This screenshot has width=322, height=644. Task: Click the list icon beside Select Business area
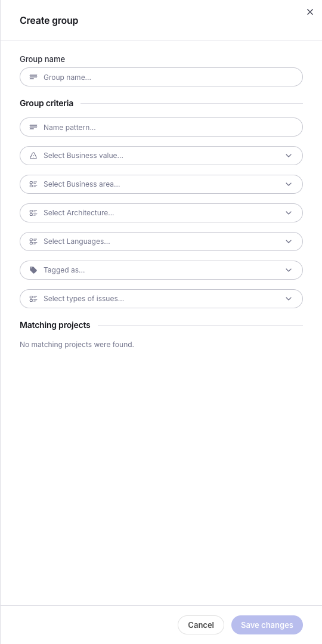click(33, 184)
